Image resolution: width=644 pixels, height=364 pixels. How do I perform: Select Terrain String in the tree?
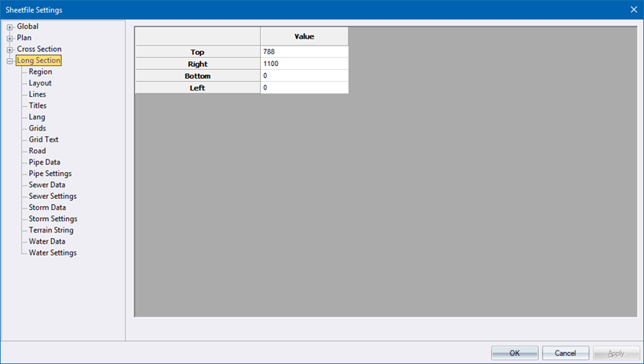click(x=51, y=230)
